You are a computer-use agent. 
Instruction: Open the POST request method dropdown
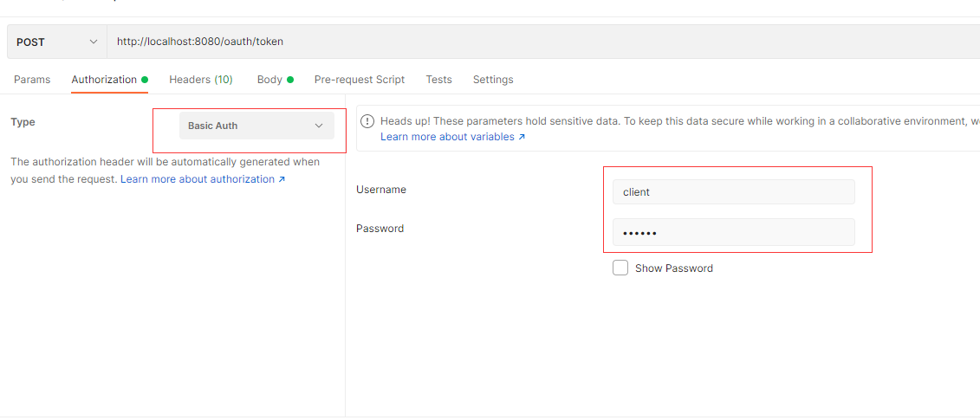pos(56,42)
